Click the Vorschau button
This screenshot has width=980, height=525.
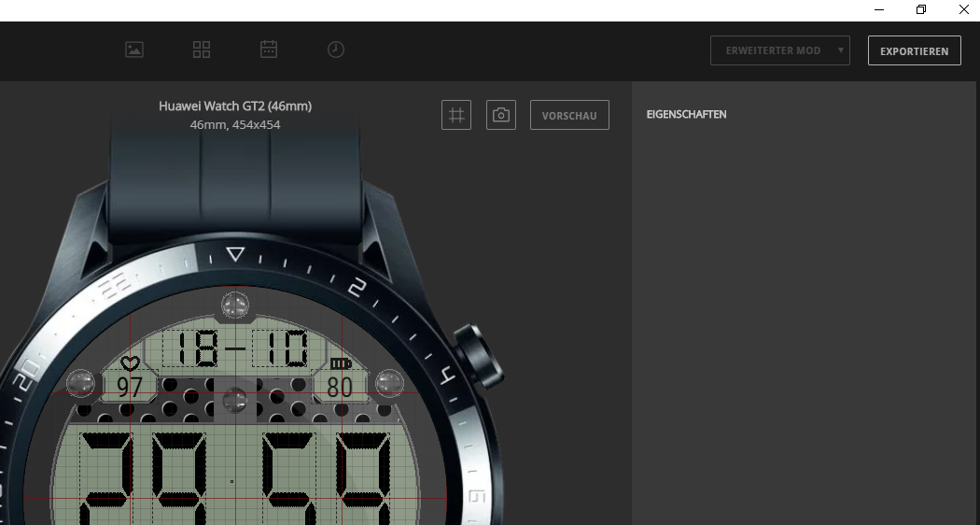click(x=569, y=115)
